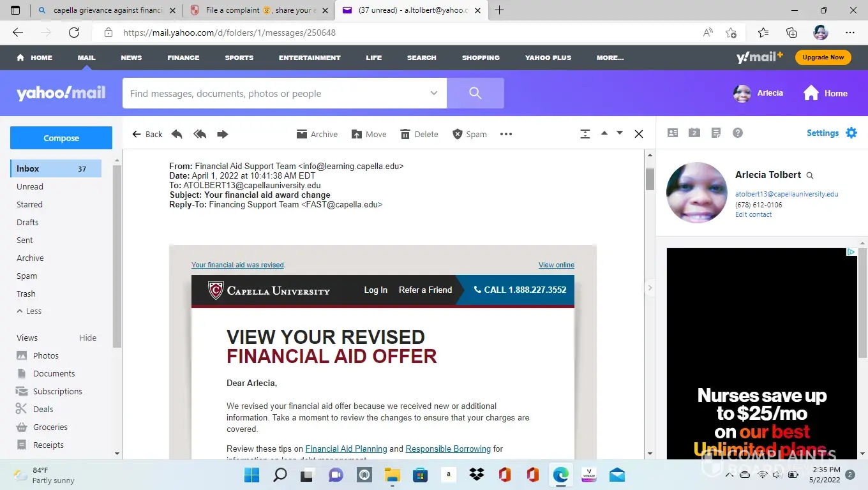The width and height of the screenshot is (868, 490).
Task: Hide the Views section
Action: click(x=88, y=338)
